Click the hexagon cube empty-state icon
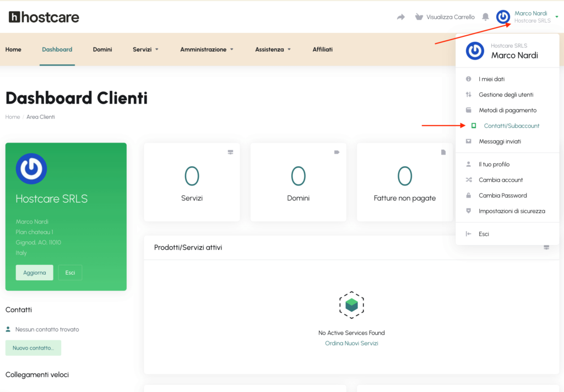Screen dimensions: 564x392 351,305
